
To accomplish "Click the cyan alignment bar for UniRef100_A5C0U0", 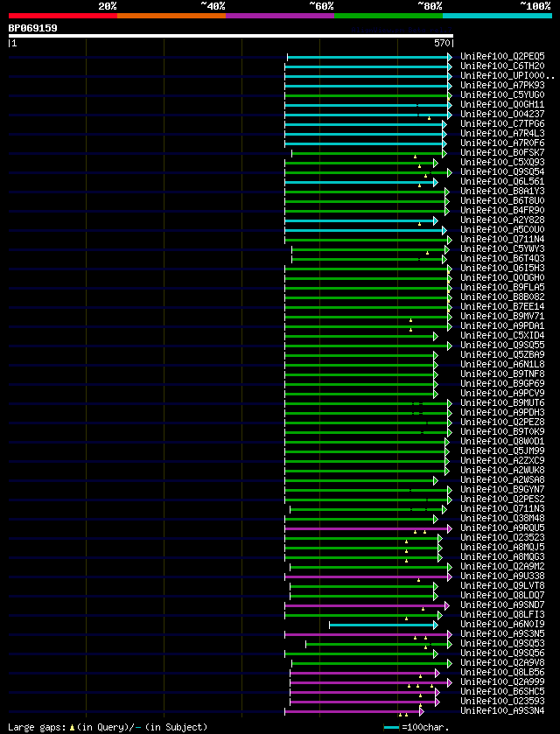I will [x=366, y=230].
